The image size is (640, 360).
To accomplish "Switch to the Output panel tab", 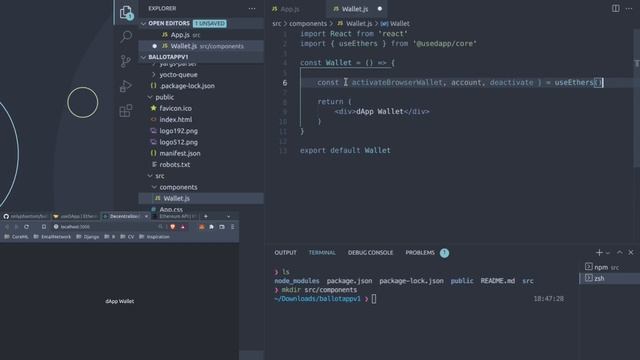I will pyautogui.click(x=285, y=253).
